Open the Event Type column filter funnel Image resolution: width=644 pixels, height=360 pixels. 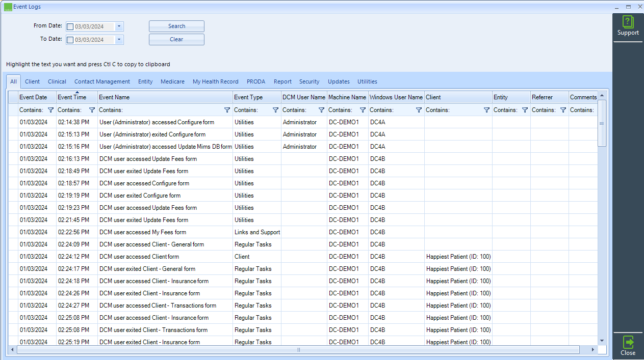coord(275,109)
